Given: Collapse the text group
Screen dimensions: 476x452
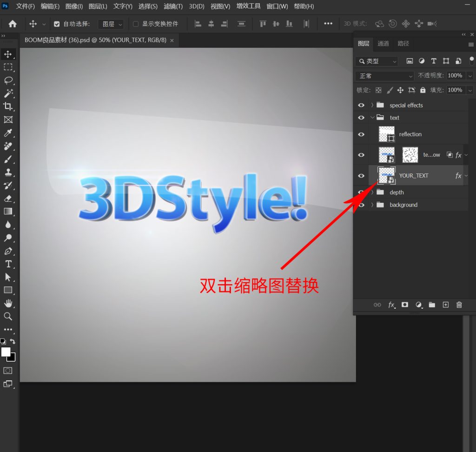Looking at the screenshot, I should (x=372, y=118).
